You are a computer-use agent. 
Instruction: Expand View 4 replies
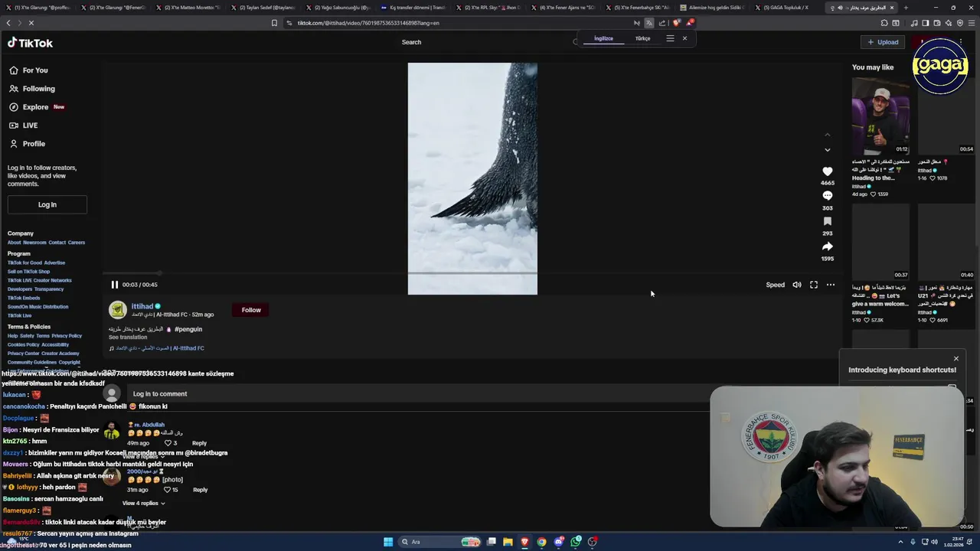tap(143, 504)
